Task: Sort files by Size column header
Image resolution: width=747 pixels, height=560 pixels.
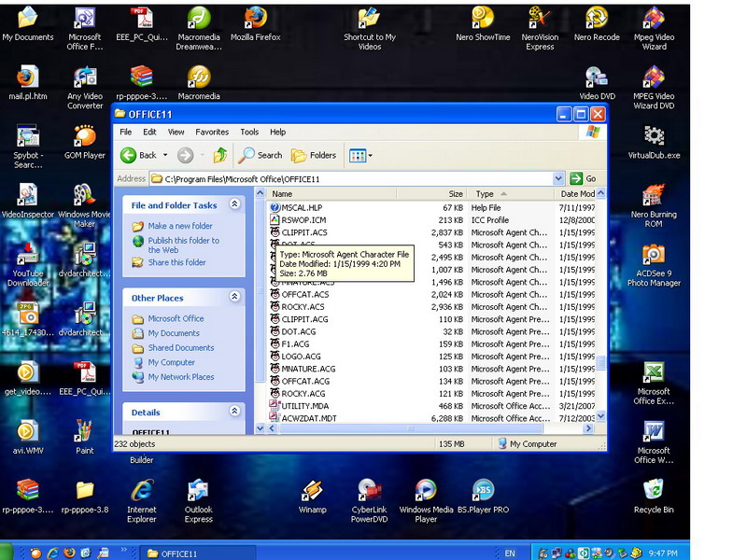Action: [432, 194]
